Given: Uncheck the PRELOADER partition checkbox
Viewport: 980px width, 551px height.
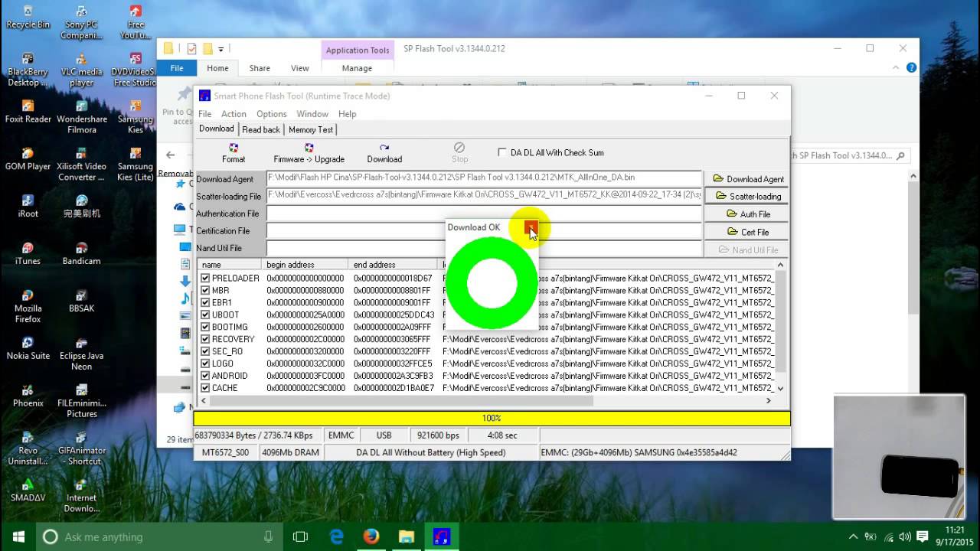Looking at the screenshot, I should (205, 278).
